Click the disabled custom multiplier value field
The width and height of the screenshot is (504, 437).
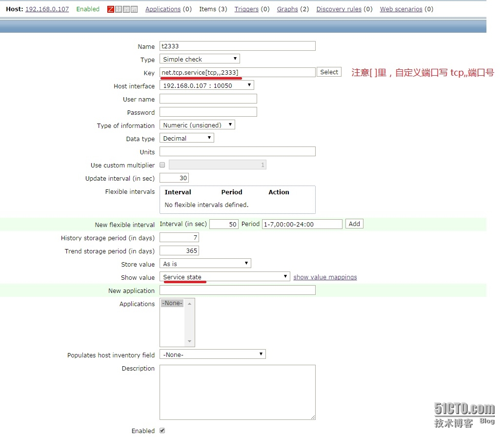(x=218, y=165)
